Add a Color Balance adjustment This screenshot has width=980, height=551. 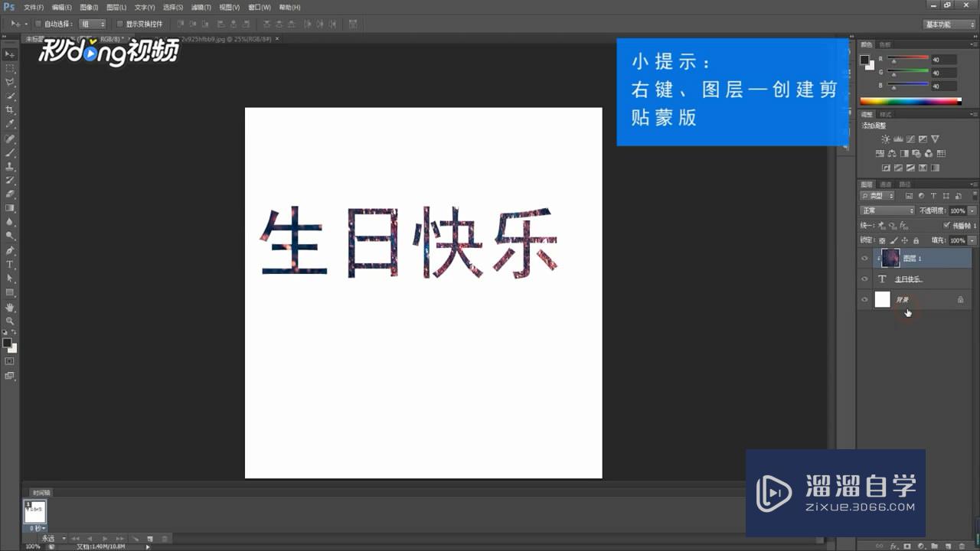click(x=893, y=154)
